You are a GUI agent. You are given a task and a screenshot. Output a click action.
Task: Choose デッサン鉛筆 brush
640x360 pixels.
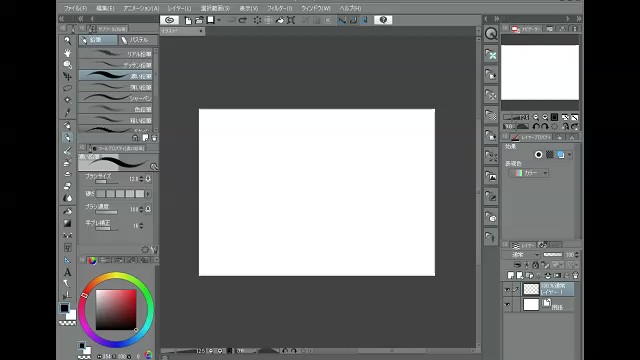click(116, 65)
